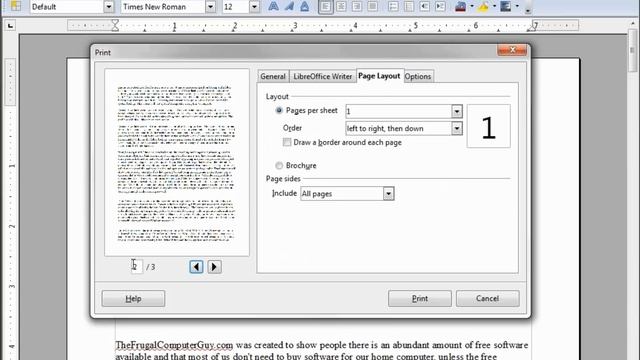Click the Increase Indent icon
Screen dimensions: 640x360
coord(440,7)
